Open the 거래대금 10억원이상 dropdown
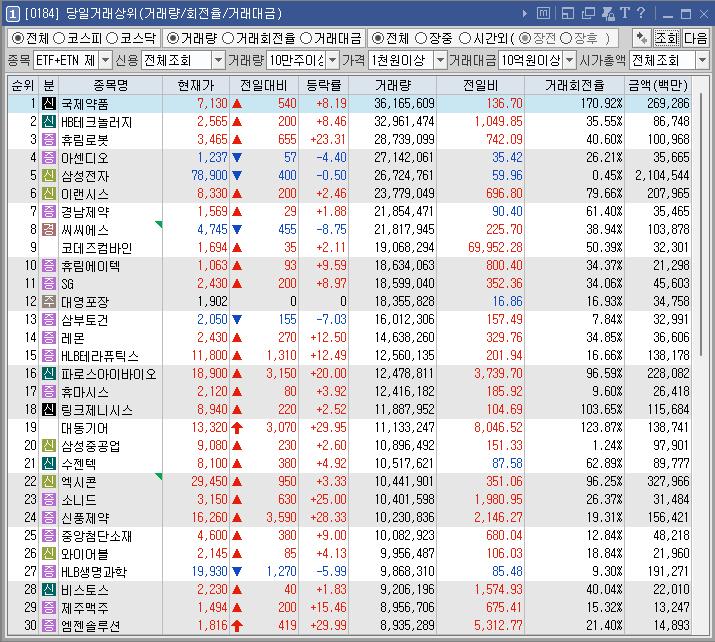 [570, 60]
